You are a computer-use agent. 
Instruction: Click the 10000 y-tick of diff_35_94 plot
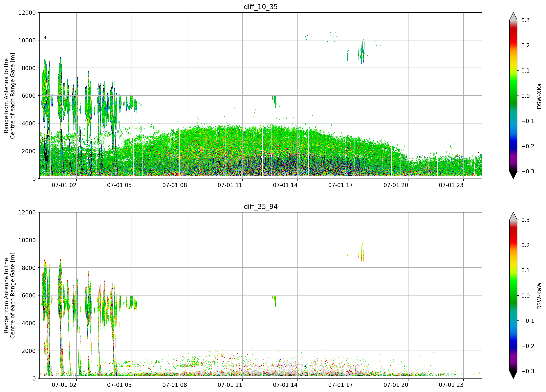(27, 240)
